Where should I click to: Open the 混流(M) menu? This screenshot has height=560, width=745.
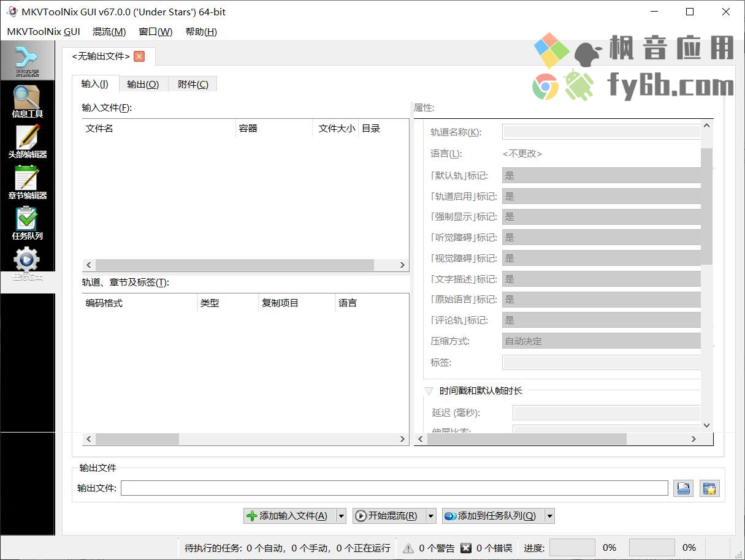109,32
